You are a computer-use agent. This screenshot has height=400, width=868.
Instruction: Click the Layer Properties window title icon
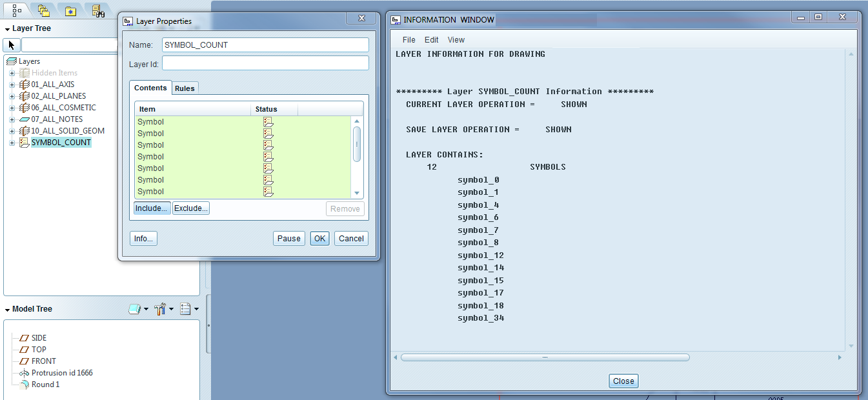tap(128, 21)
